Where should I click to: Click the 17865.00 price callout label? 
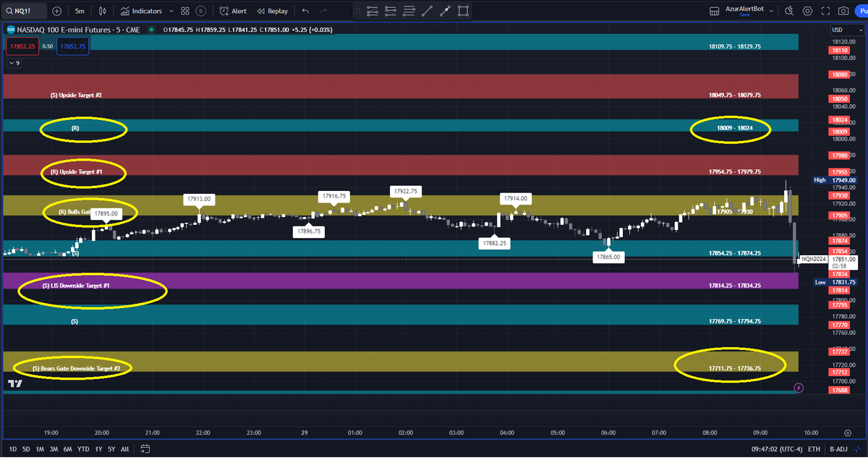(608, 257)
